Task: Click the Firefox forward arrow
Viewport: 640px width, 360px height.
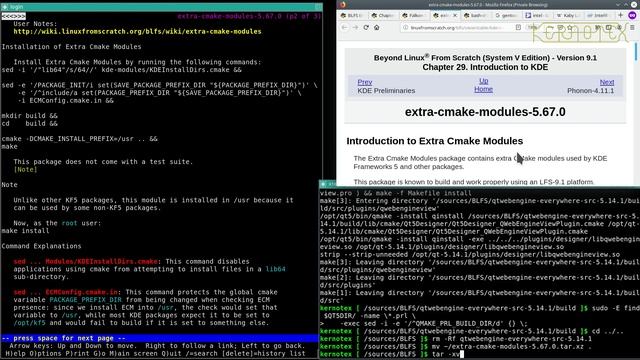Action: click(355, 27)
